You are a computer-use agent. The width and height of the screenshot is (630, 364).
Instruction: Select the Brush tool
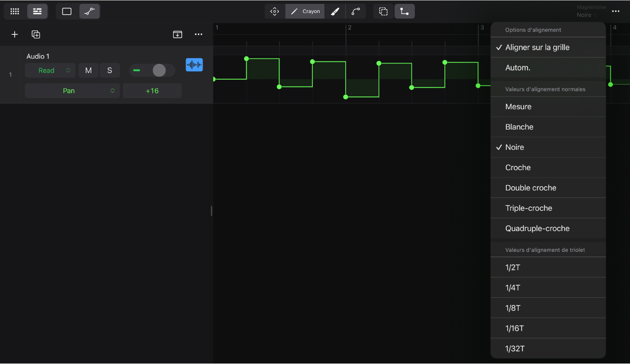pyautogui.click(x=335, y=11)
